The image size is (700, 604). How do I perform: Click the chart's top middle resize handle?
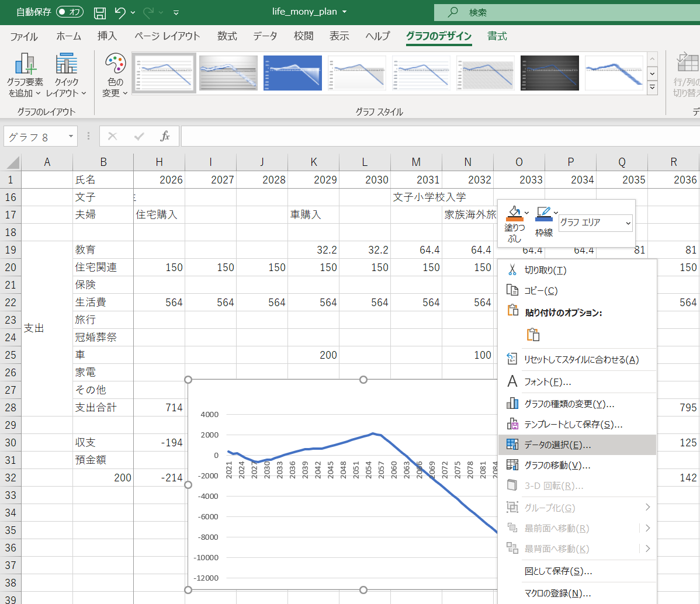pyautogui.click(x=363, y=380)
